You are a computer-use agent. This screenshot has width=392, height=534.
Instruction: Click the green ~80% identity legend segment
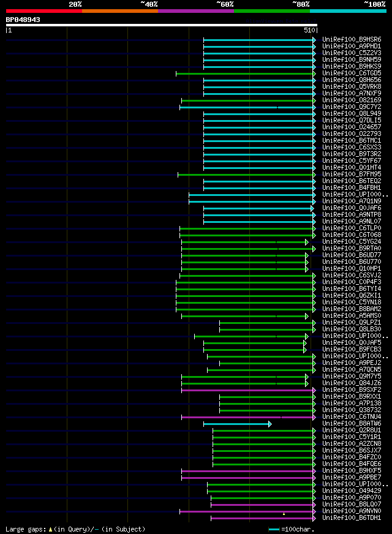coord(272,11)
